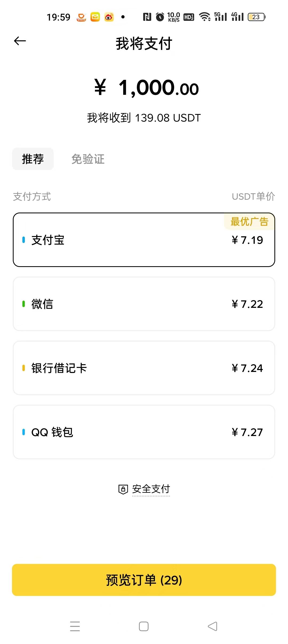
Task: Select 支付宝 as payment method
Action: [144, 240]
